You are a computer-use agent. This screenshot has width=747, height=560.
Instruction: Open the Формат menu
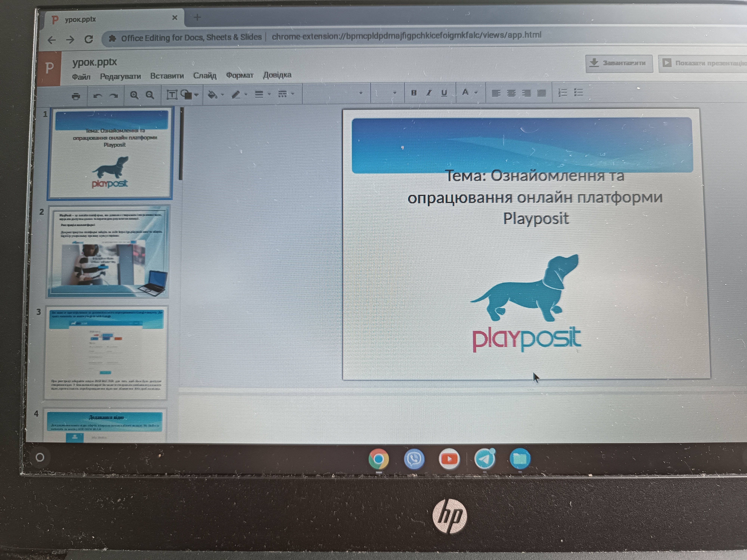(x=240, y=75)
